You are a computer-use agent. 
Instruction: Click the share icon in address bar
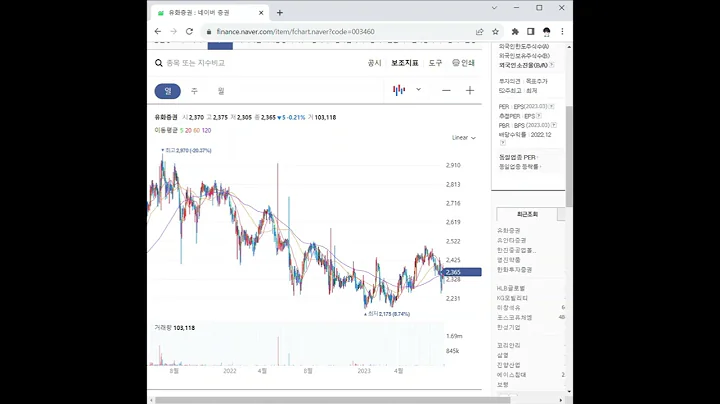(480, 32)
